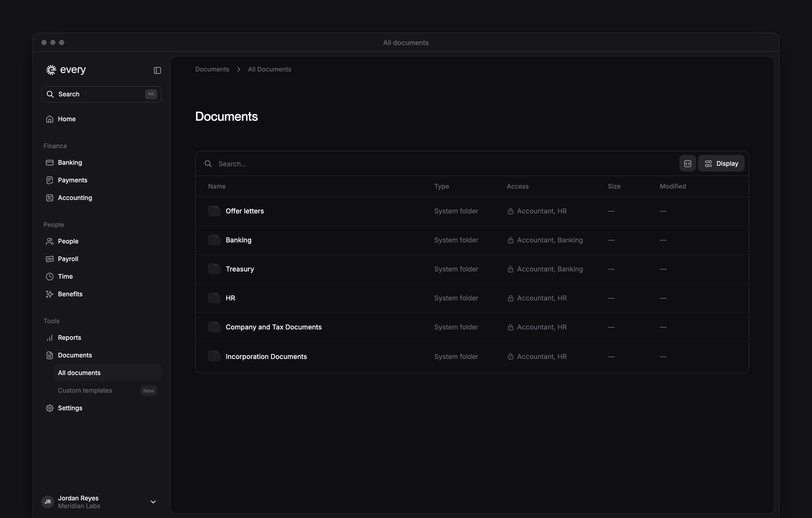The image size is (812, 518).
Task: Open the Treasury folder
Action: tap(240, 269)
